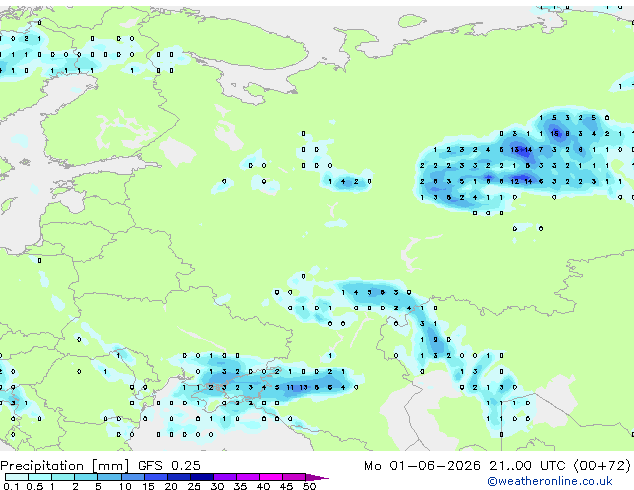Click the 1–2 mm legend color swatch

(x=63, y=477)
